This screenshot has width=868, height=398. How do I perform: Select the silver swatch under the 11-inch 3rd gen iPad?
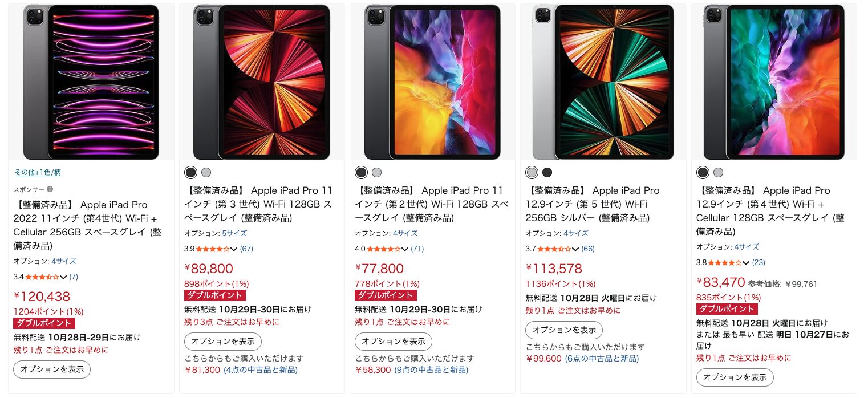click(x=206, y=172)
